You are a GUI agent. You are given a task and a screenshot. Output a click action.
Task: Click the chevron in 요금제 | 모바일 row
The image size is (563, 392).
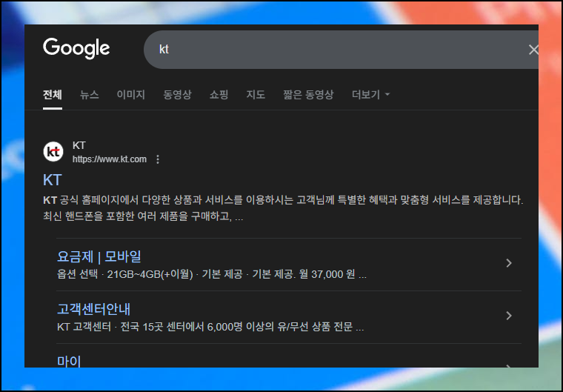coord(509,263)
